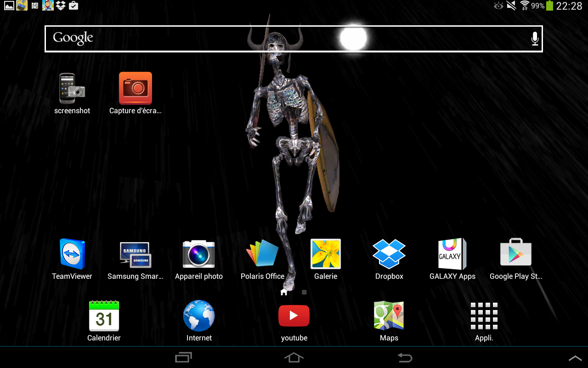This screenshot has height=368, width=588.
Task: Tap the recent apps navigation button
Action: 183,357
